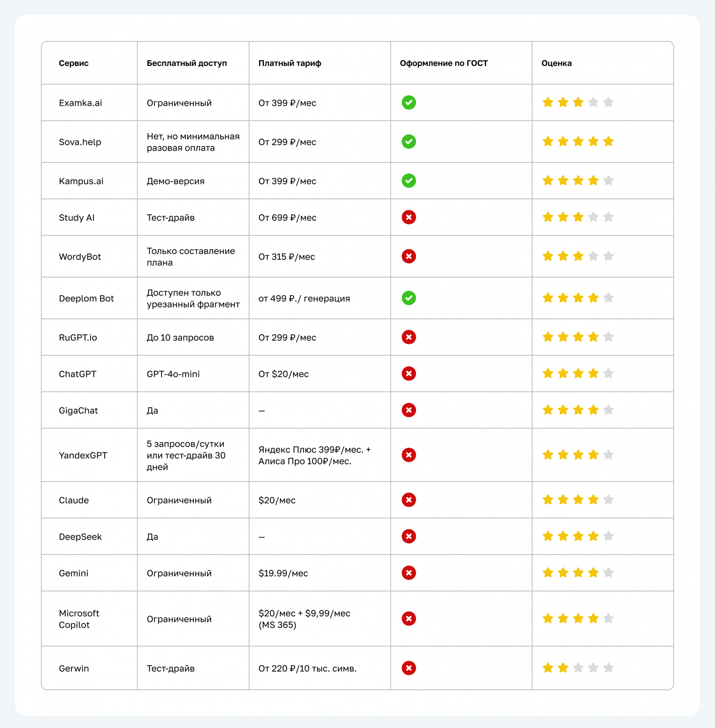Click the red cross icon for ChatGPT
This screenshot has width=715, height=728.
tap(409, 374)
